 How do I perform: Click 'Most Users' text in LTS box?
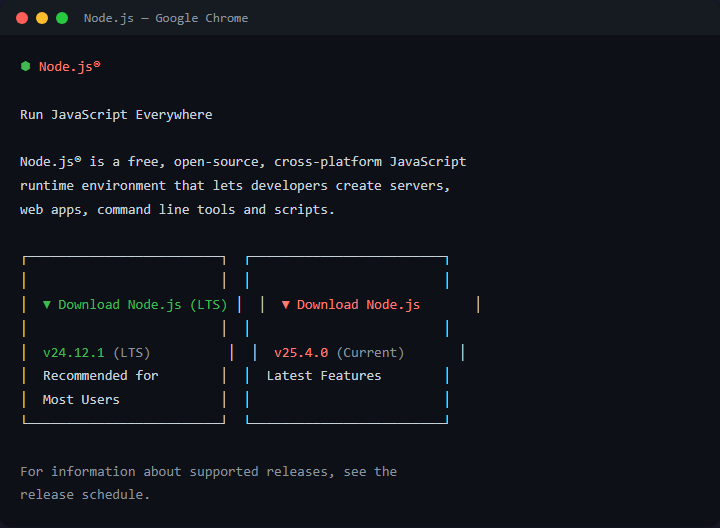81,400
